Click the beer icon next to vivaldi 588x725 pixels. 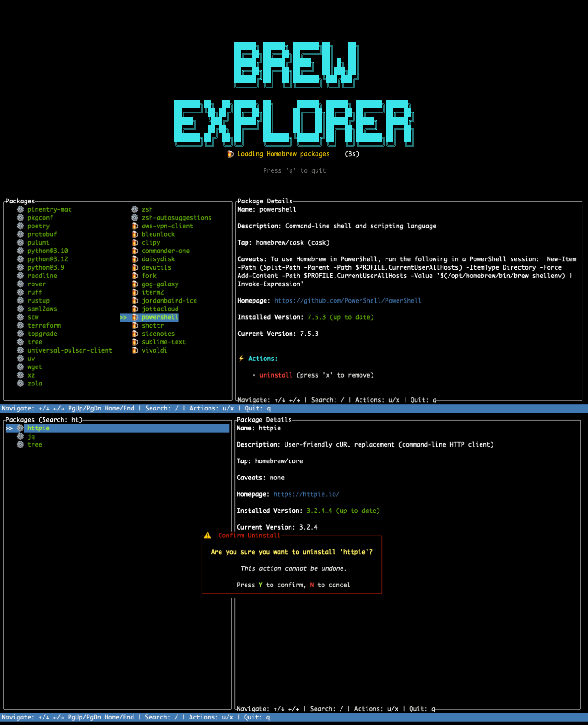pyautogui.click(x=135, y=350)
